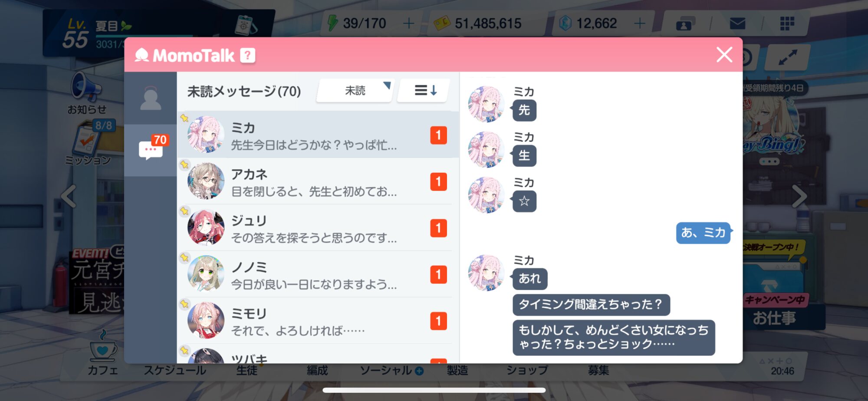Buy more pyroxene with plus icon
This screenshot has height=401, width=868.
(639, 23)
